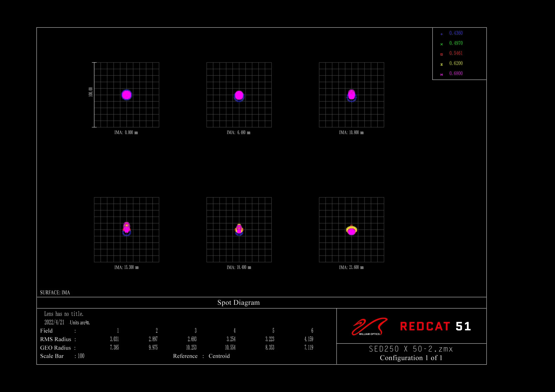Click the SURFACE: IMA label
The height and width of the screenshot is (392, 555).
point(55,293)
